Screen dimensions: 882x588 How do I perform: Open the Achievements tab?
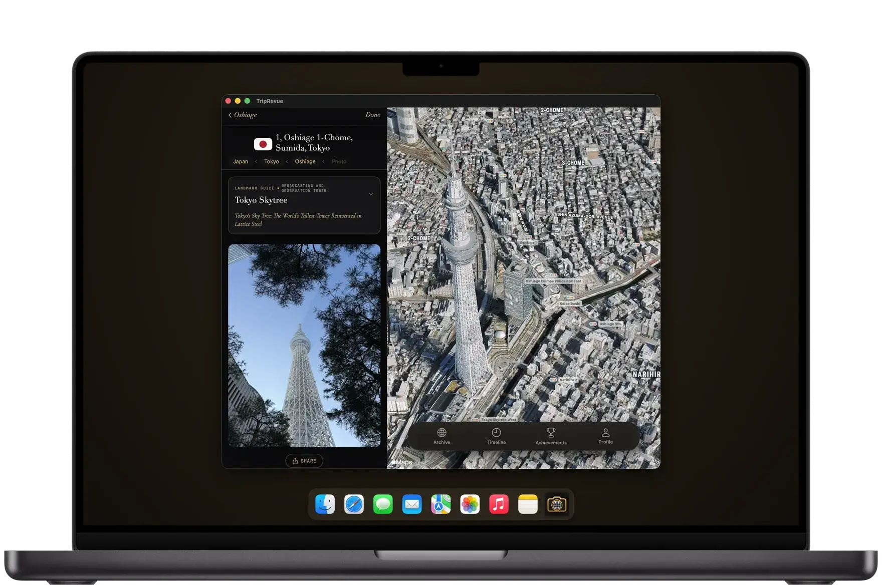point(551,436)
